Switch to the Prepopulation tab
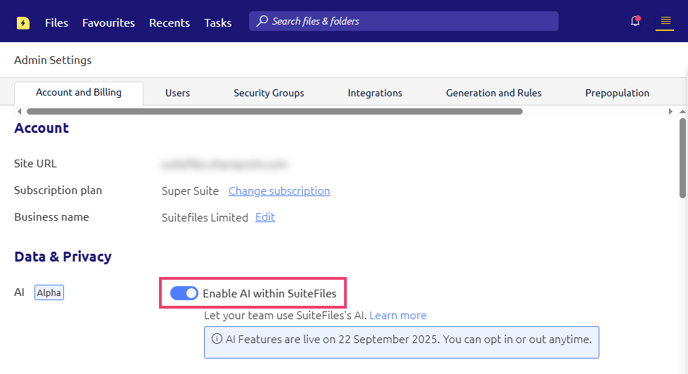688x374 pixels. point(617,93)
